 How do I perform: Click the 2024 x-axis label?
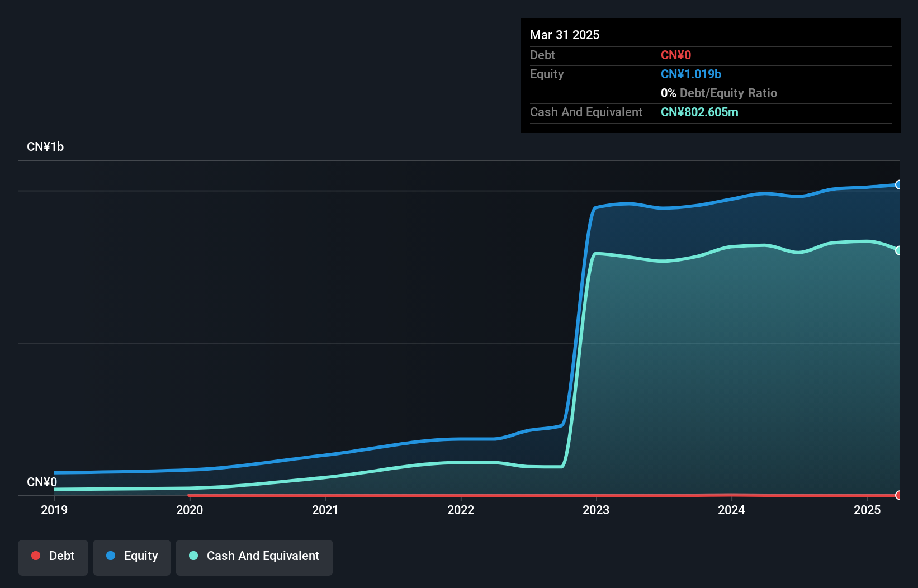[731, 510]
